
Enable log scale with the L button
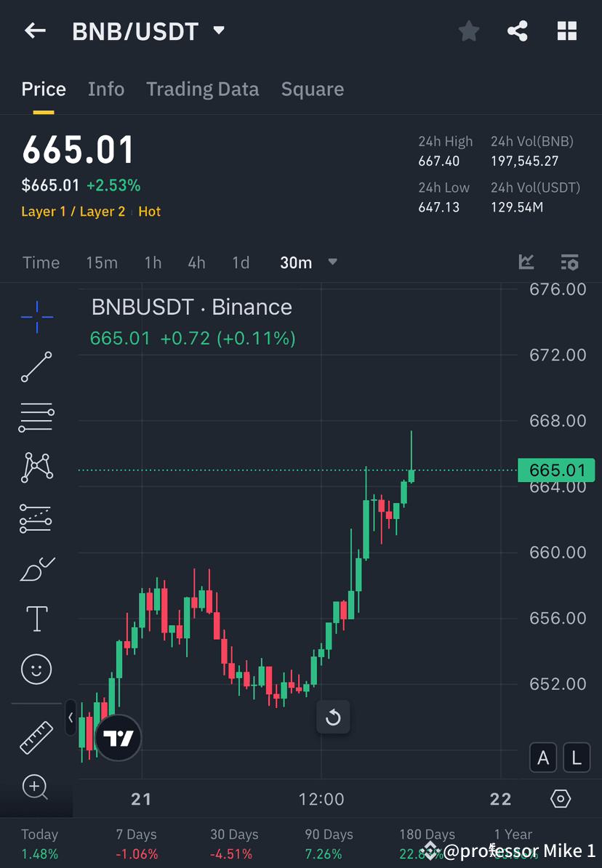(576, 758)
